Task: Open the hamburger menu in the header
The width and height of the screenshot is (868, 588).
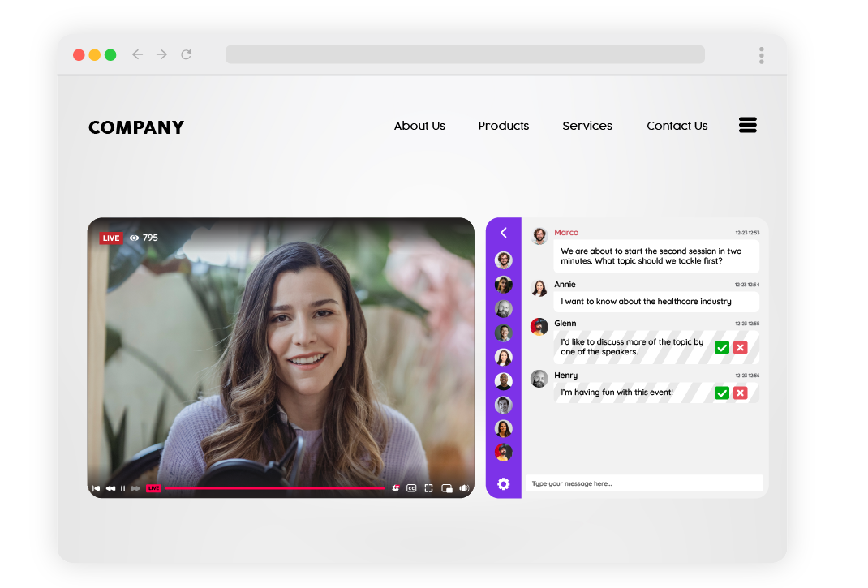Action: [747, 125]
